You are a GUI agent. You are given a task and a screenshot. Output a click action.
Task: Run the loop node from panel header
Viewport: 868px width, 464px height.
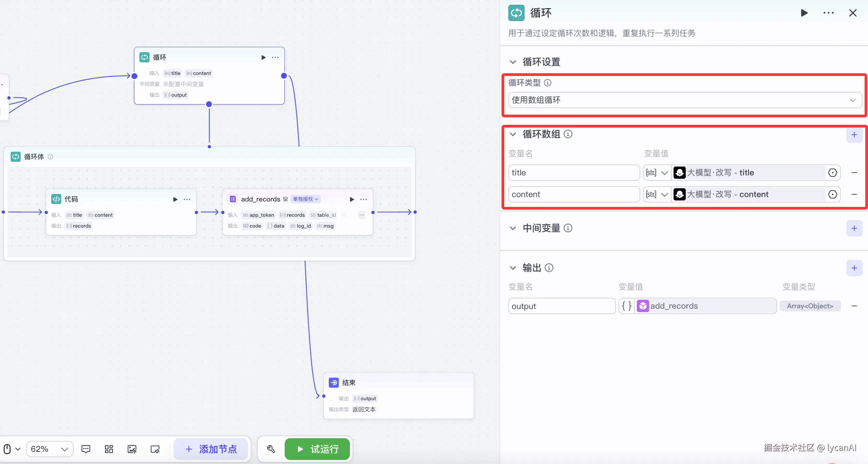coord(804,13)
